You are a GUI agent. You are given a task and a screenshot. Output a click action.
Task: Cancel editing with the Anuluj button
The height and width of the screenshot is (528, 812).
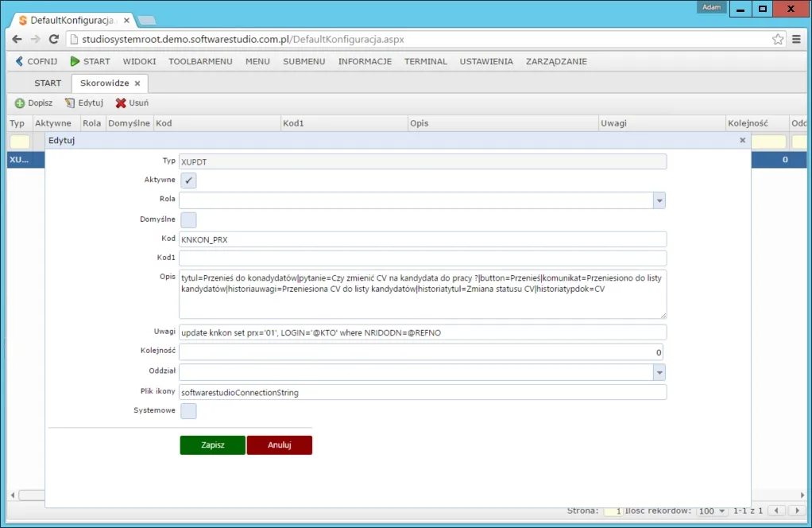280,445
